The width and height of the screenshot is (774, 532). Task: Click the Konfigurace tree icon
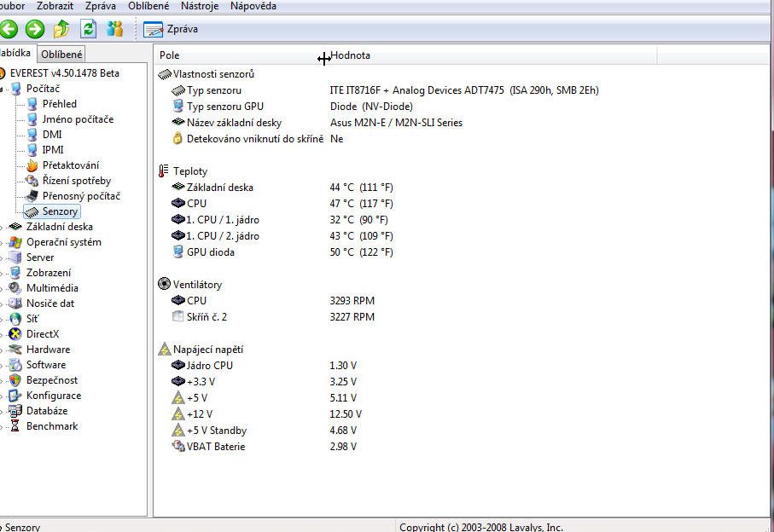(x=16, y=396)
